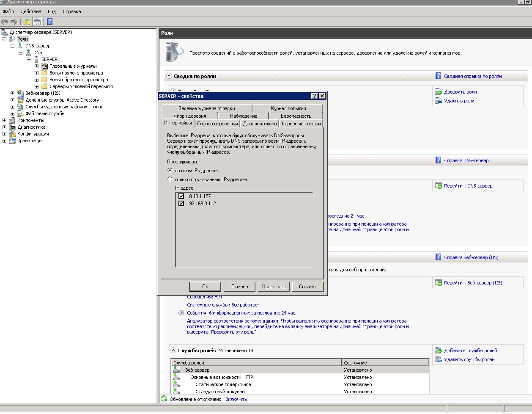Click the Зоны прямого просмотра folder icon
This screenshot has height=414, width=532.
[x=44, y=73]
